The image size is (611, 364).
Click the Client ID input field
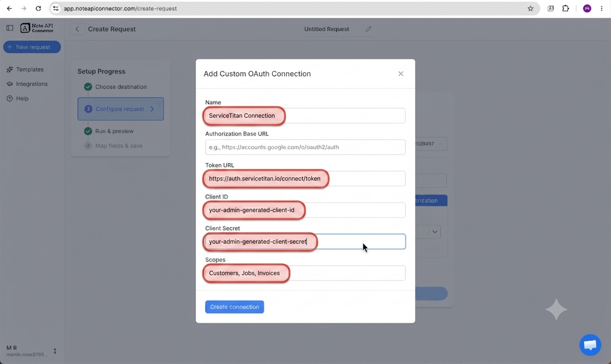tap(305, 210)
